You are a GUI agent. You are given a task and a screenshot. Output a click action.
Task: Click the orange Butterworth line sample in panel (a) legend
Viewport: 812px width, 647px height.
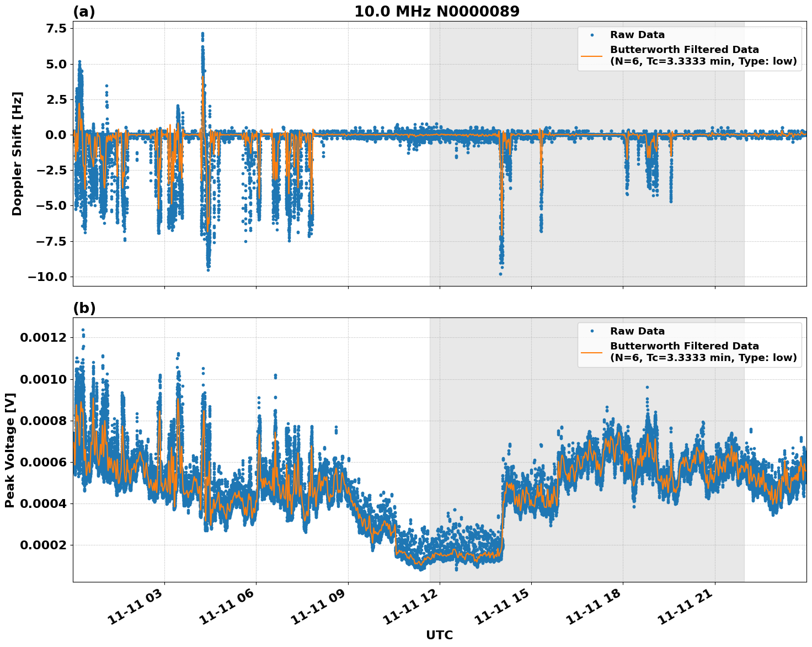592,57
